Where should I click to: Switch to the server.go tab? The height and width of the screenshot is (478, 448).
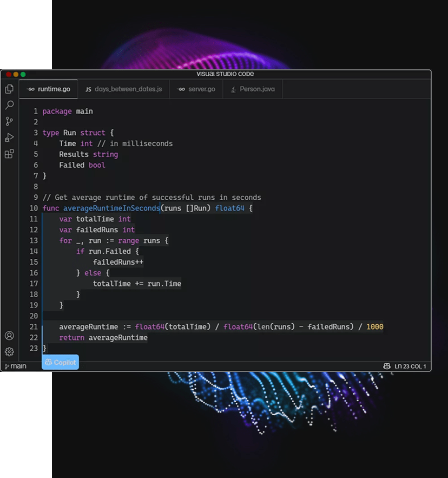point(196,89)
